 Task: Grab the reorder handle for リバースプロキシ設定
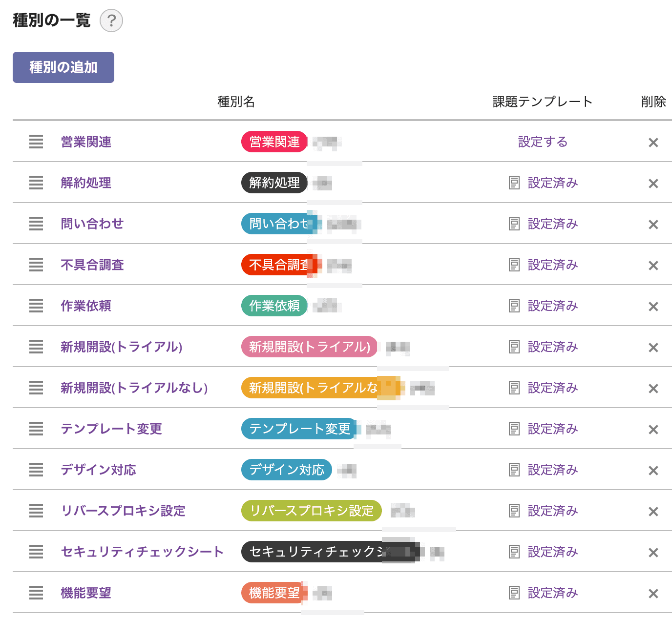click(36, 511)
